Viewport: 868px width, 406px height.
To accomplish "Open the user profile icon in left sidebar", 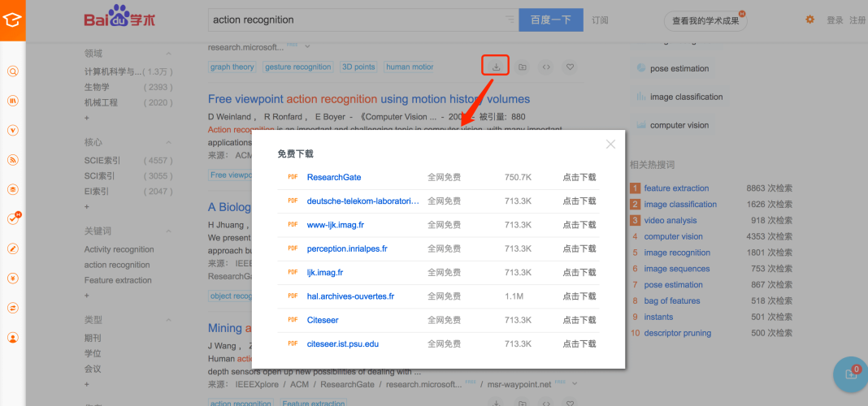I will (13, 337).
